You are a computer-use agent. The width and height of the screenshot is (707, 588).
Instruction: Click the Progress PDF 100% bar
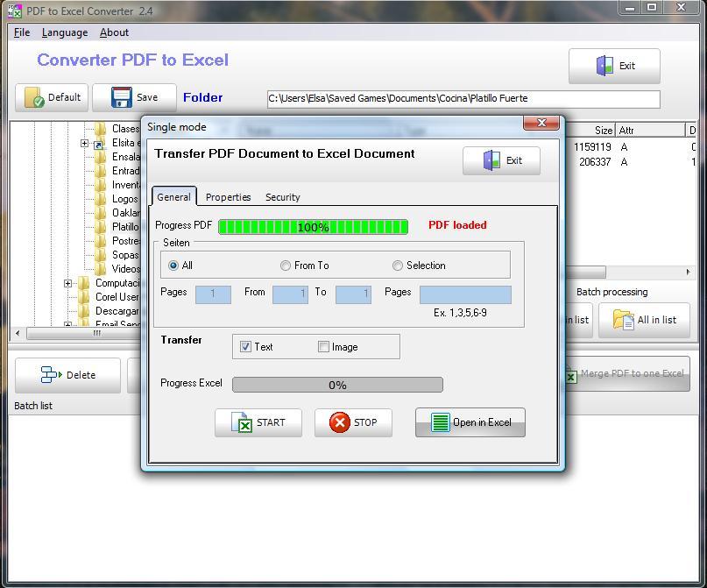(x=313, y=227)
